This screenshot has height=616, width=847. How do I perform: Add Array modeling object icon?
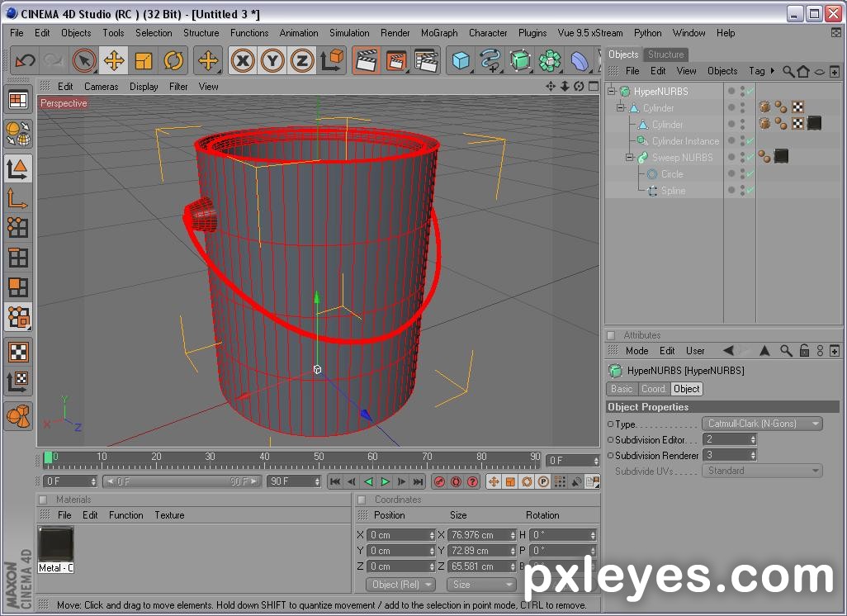tap(550, 60)
